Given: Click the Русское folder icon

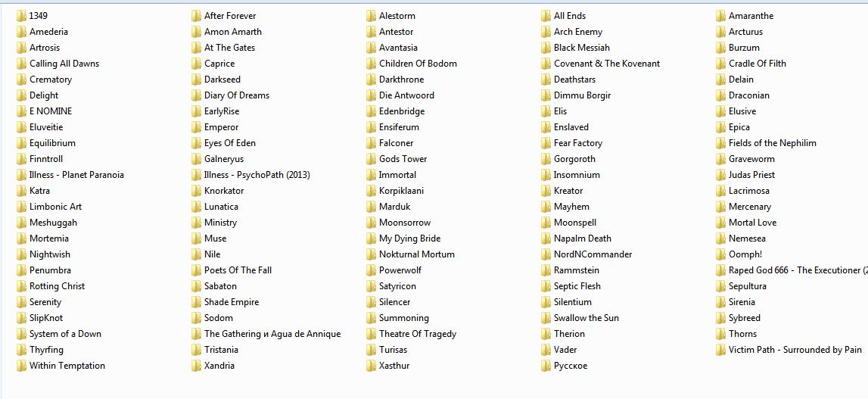Looking at the screenshot, I should click(546, 366).
